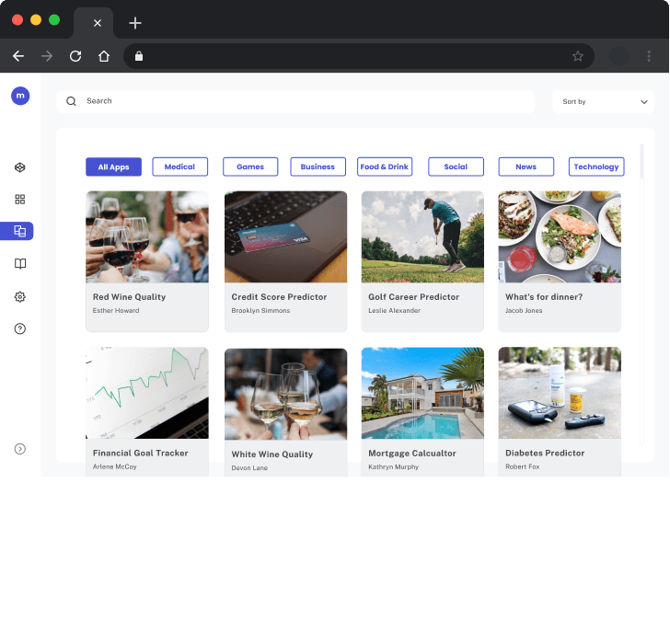Open Red Wine Quality thumbnail
Screen dimensions: 670x644
point(147,236)
